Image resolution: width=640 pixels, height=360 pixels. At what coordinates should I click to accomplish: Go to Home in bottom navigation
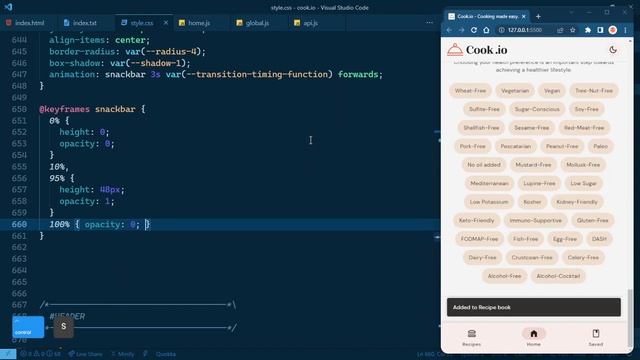coord(533,338)
